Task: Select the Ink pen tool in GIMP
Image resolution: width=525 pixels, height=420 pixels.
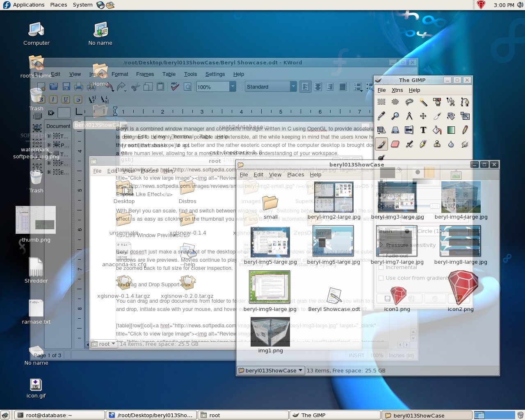Action: pos(423,144)
